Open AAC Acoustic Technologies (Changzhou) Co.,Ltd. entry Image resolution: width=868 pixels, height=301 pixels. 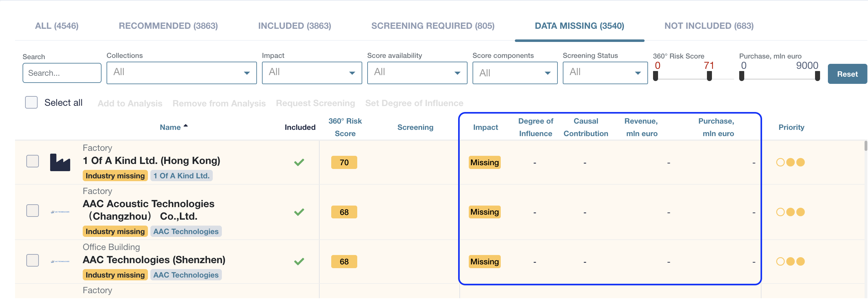pos(148,210)
